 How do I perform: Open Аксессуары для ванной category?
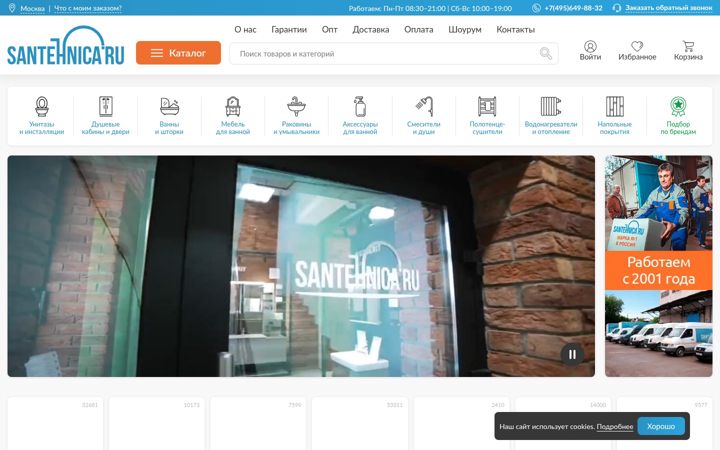coord(360,116)
